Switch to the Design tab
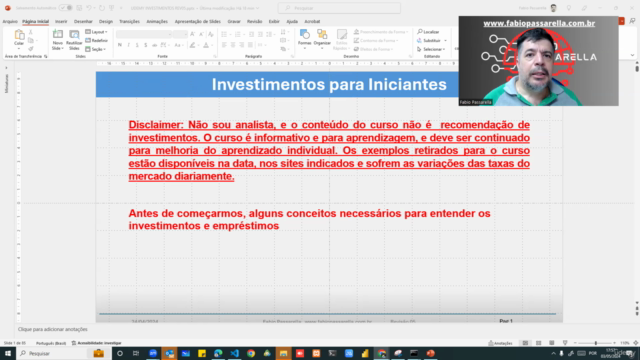640x360 pixels. (x=106, y=21)
